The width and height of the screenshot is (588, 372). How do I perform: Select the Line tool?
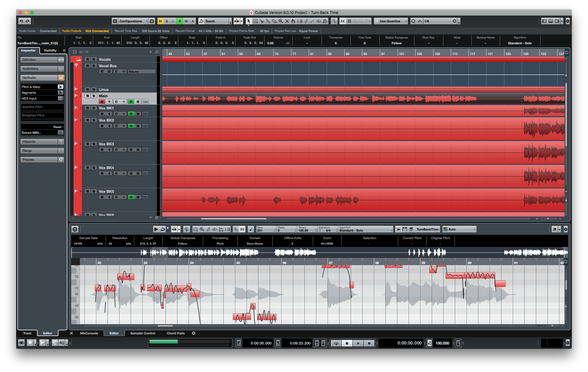313,21
